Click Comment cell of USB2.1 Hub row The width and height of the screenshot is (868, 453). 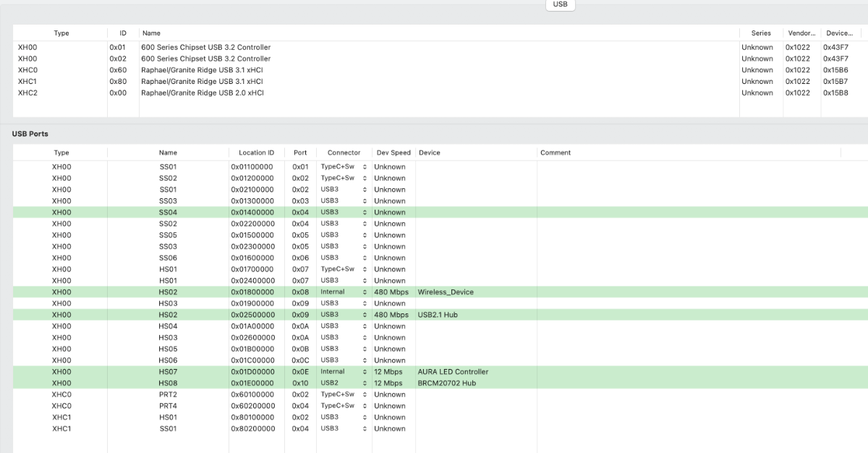click(x=687, y=315)
